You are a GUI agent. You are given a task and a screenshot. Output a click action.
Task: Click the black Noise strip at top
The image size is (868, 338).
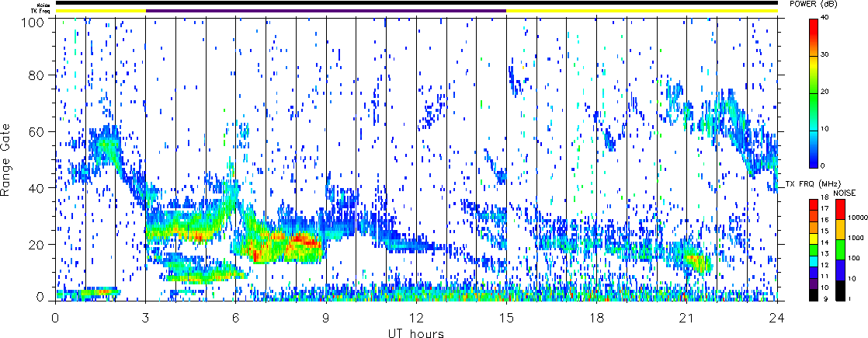point(416,3)
